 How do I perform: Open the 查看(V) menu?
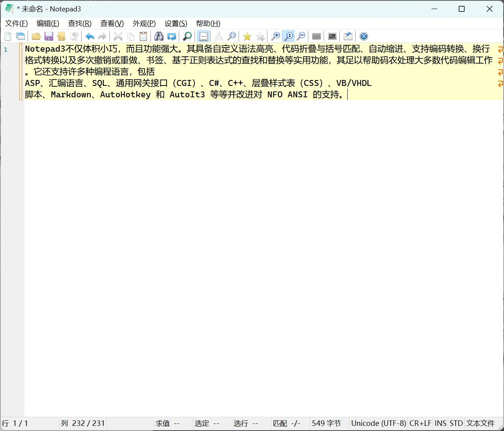pos(112,24)
